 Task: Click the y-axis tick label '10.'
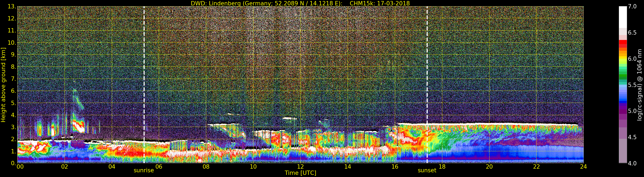click(12, 43)
